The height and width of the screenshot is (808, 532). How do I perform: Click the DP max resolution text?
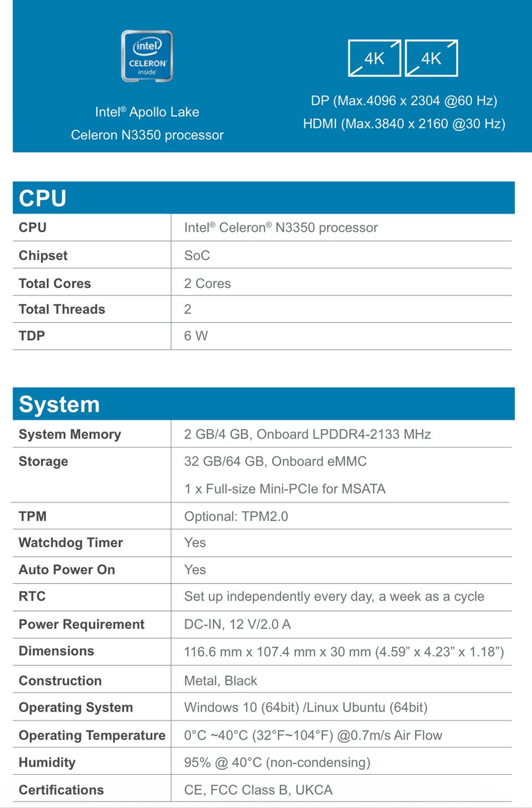404,100
